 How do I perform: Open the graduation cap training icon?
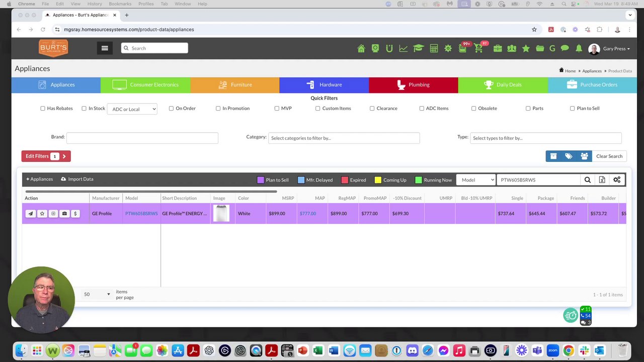point(418,48)
